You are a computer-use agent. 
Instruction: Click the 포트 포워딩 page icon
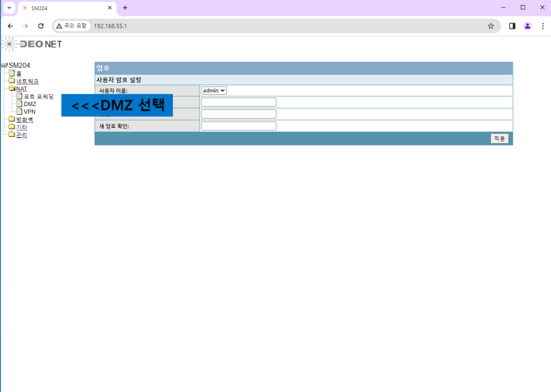[x=19, y=96]
